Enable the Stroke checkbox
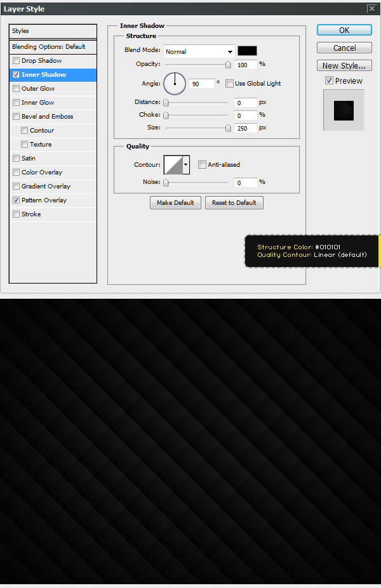Viewport: 381px width, 588px height. (x=16, y=214)
